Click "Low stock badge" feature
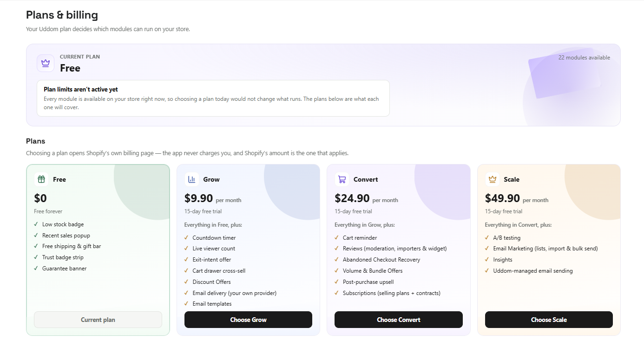Screen dimensions: 644x354 coord(63,224)
